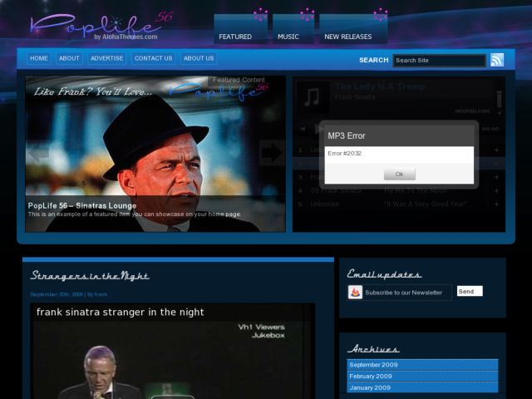Open PopLife 56 – Sinatras Lounge featured title
Viewport: 532px width, 399px height.
[82, 205]
